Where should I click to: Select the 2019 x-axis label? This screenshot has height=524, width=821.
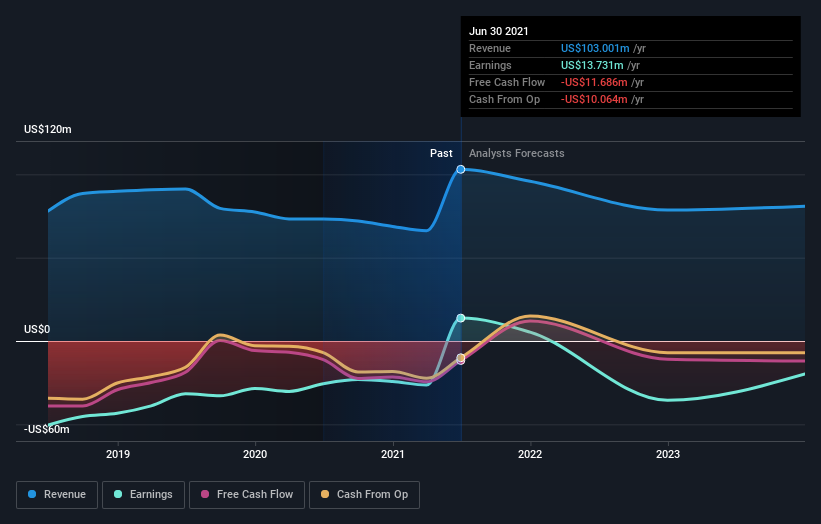coord(118,454)
